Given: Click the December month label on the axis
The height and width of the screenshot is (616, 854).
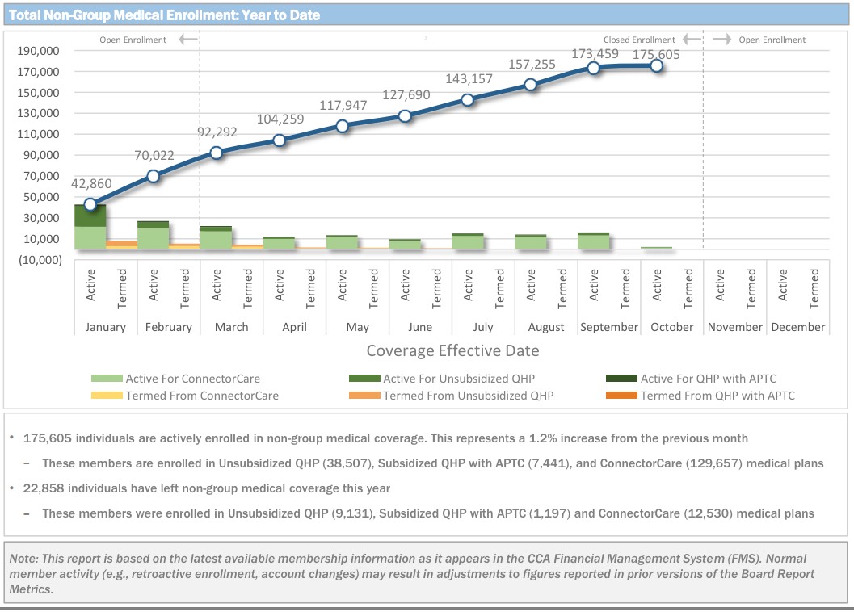Looking at the screenshot, I should [797, 327].
